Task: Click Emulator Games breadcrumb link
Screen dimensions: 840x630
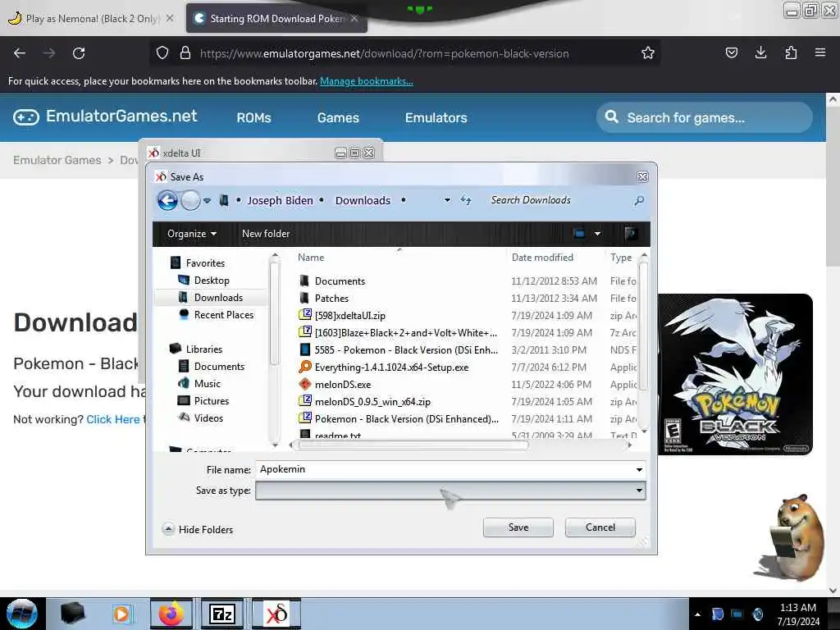Action: [x=57, y=160]
